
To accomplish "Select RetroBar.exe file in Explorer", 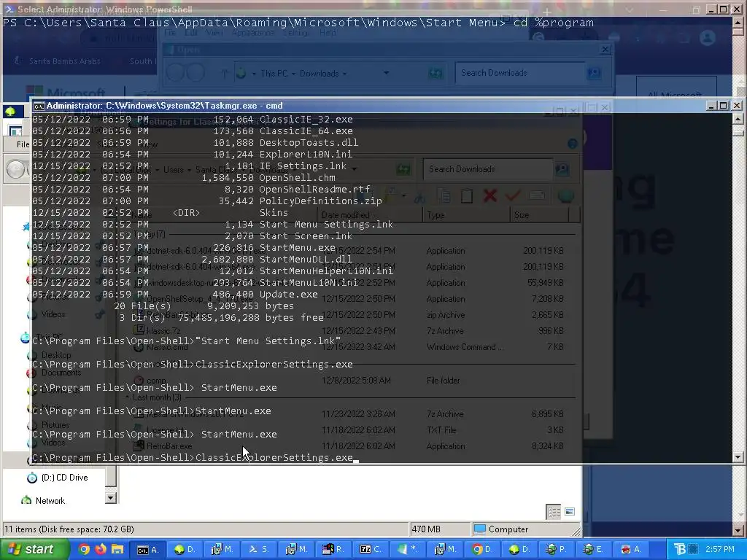I will tap(169, 446).
